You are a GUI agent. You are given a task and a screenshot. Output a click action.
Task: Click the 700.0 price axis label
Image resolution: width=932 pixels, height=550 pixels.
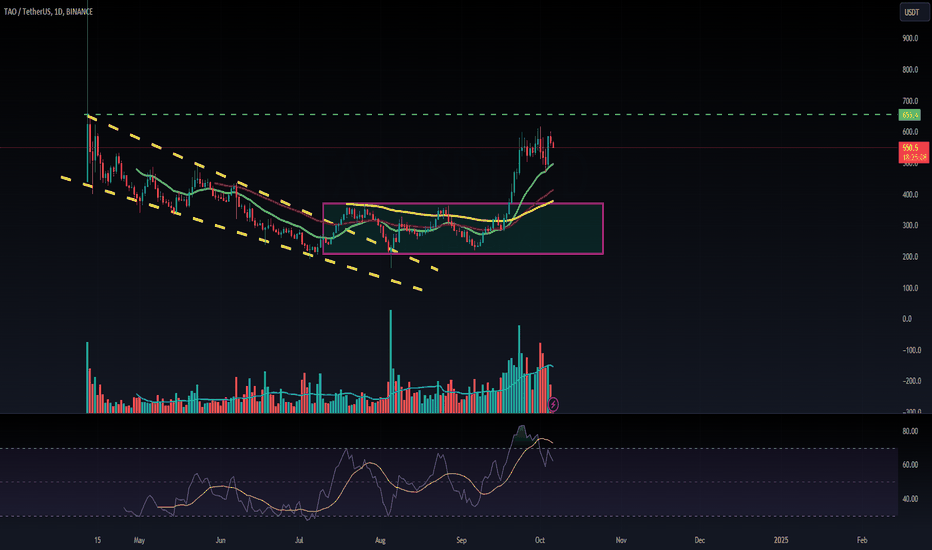(x=910, y=101)
